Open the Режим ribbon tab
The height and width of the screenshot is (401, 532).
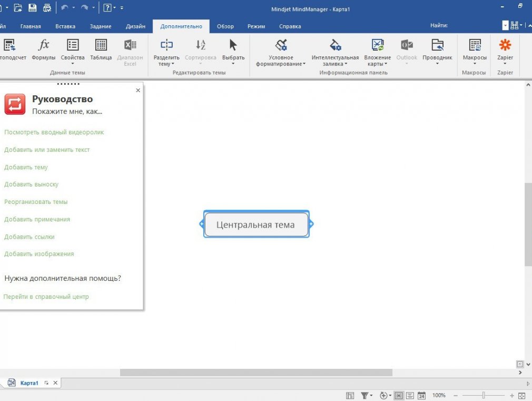click(x=256, y=26)
